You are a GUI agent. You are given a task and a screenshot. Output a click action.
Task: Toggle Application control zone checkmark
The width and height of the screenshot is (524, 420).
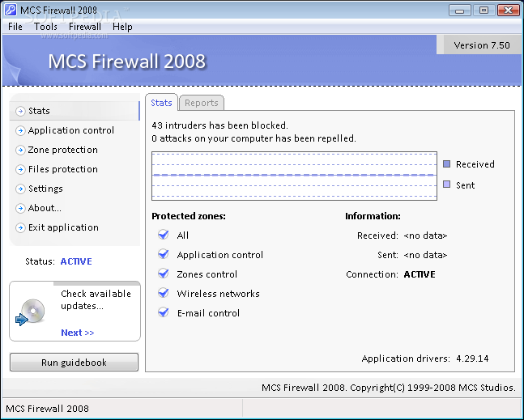click(x=164, y=254)
